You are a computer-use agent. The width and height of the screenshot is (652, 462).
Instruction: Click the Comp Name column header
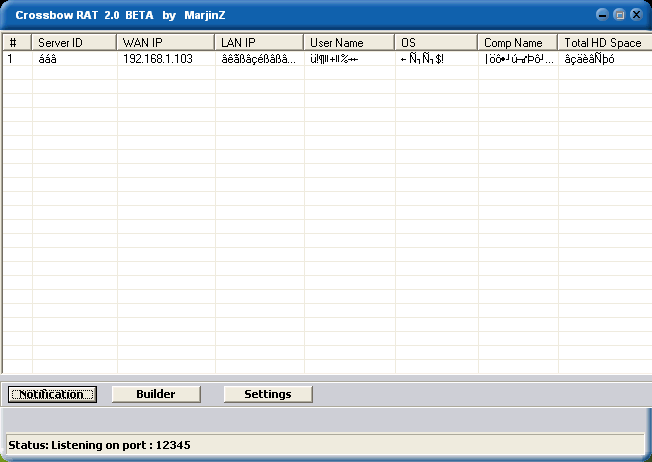(517, 43)
